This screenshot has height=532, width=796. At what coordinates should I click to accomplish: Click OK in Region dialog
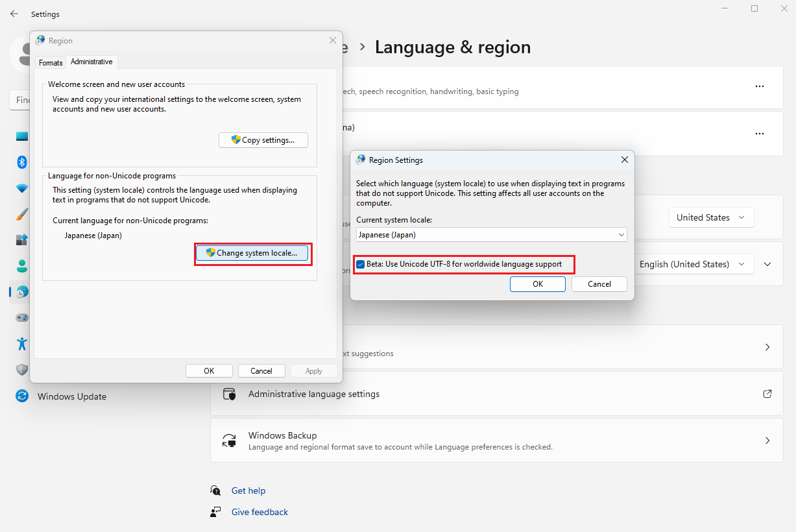(209, 371)
